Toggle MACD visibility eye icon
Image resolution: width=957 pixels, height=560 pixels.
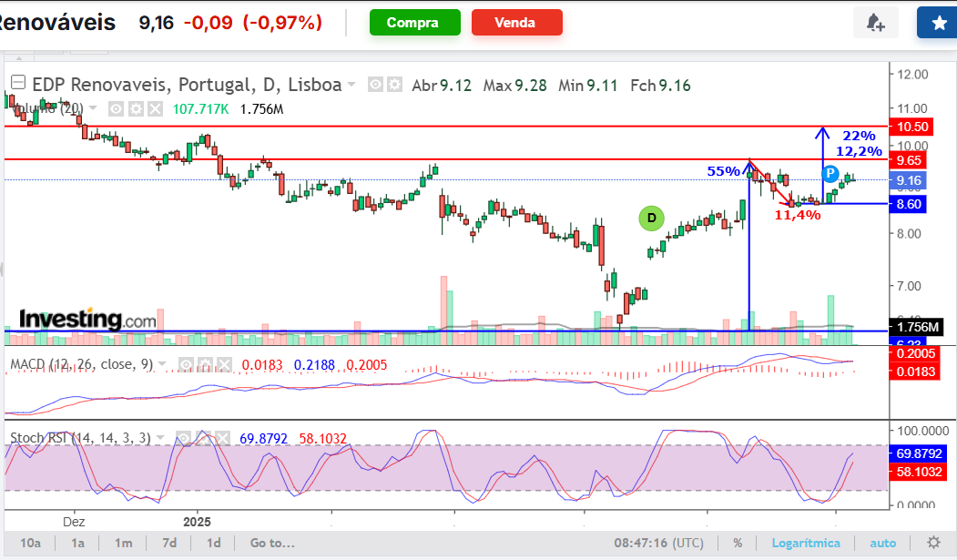(x=186, y=365)
